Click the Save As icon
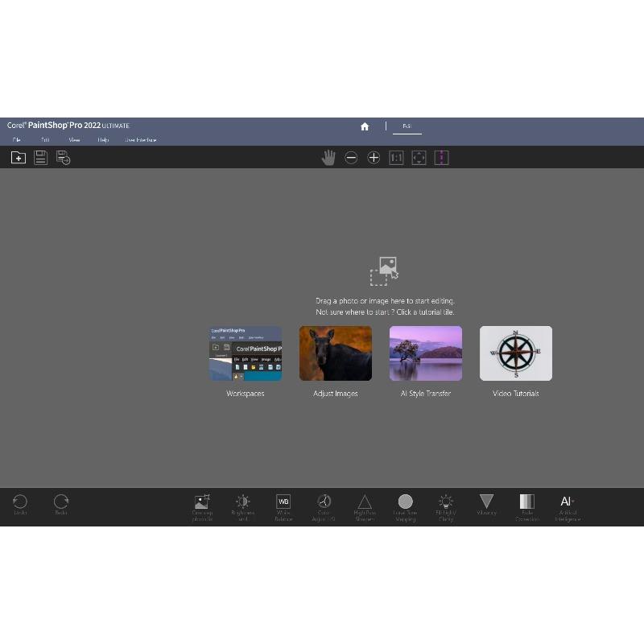The height and width of the screenshot is (644, 644). (x=64, y=158)
